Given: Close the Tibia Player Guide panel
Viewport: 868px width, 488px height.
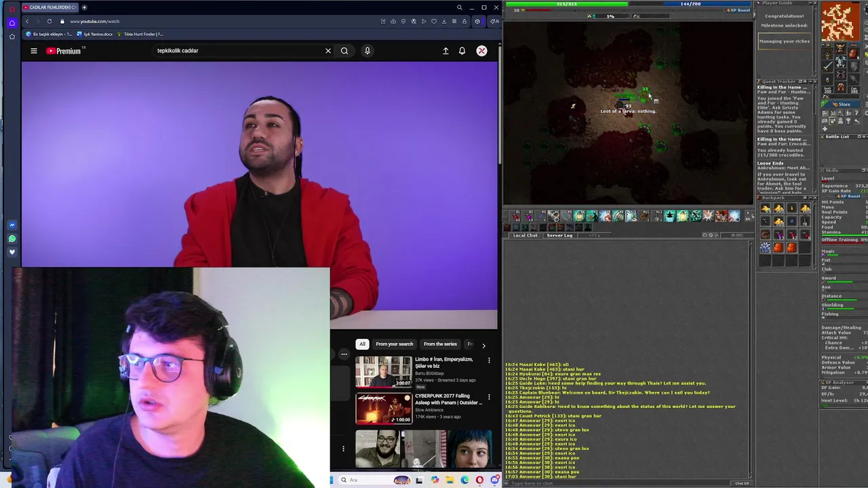Looking at the screenshot, I should (x=815, y=3).
